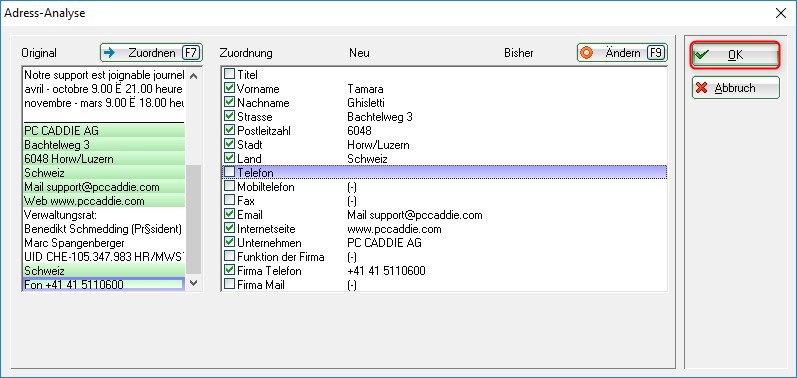Click the blue arrow Zuordnen icon
The height and width of the screenshot is (378, 797).
click(x=109, y=53)
